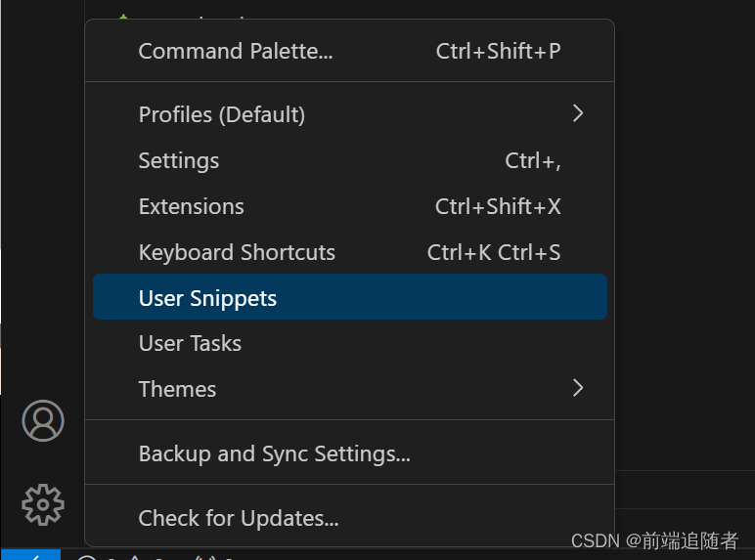Open the Accounts icon in activity bar
Viewport: 755px width, 560px height.
[x=43, y=420]
